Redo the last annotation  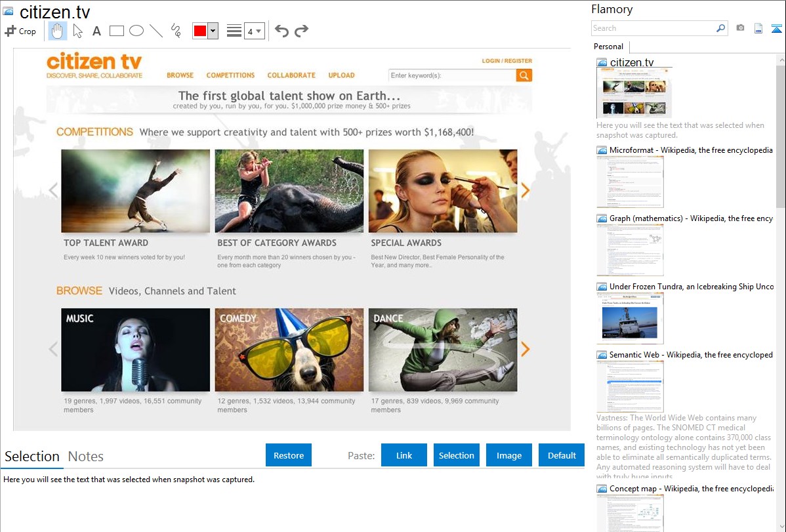pos(301,31)
